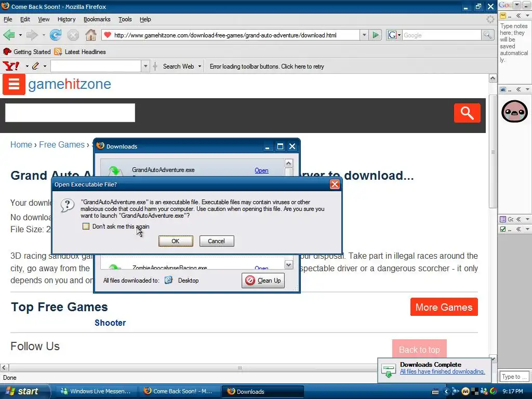The image size is (532, 399).
Task: Click the Back arrow in Firefox toolbar
Action: click(9, 35)
